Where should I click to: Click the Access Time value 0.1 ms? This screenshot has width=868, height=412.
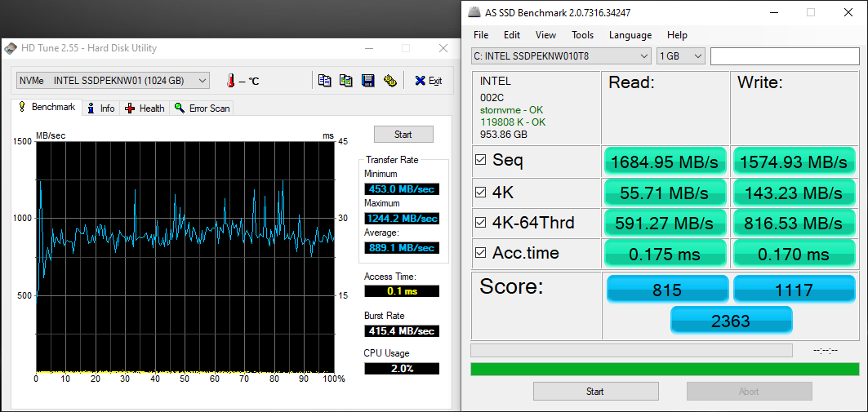coord(402,291)
